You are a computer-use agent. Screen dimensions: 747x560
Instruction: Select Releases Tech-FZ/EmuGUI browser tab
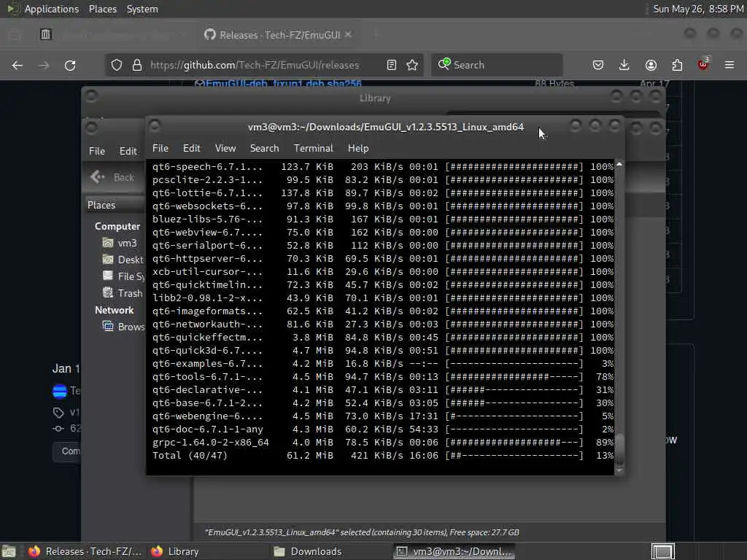279,35
